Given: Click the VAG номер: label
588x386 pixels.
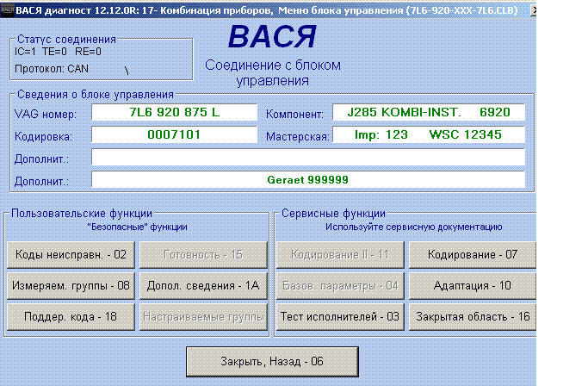Looking at the screenshot, I should pyautogui.click(x=46, y=114).
